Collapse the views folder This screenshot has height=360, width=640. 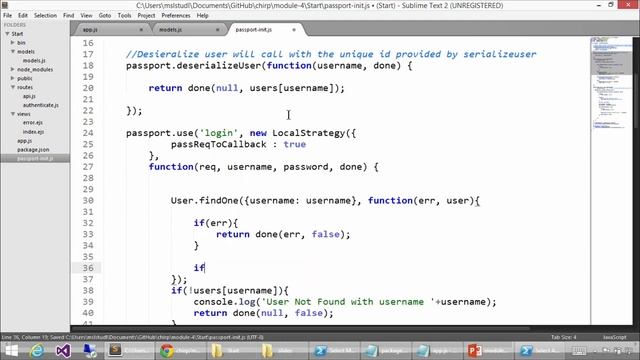(x=13, y=114)
